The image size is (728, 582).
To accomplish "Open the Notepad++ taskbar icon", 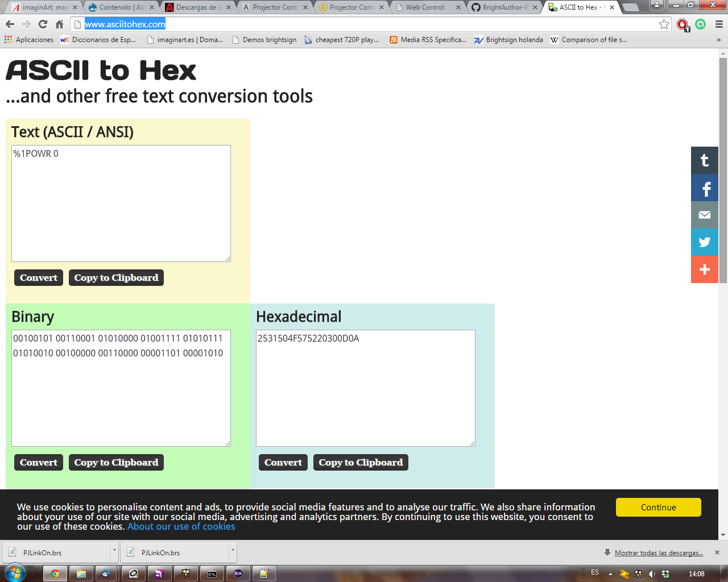I will click(x=264, y=573).
